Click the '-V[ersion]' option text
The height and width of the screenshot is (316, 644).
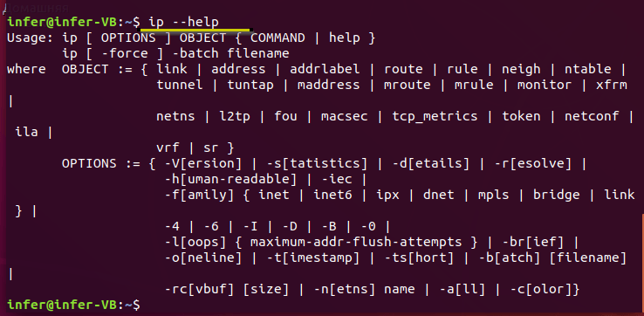tap(203, 164)
